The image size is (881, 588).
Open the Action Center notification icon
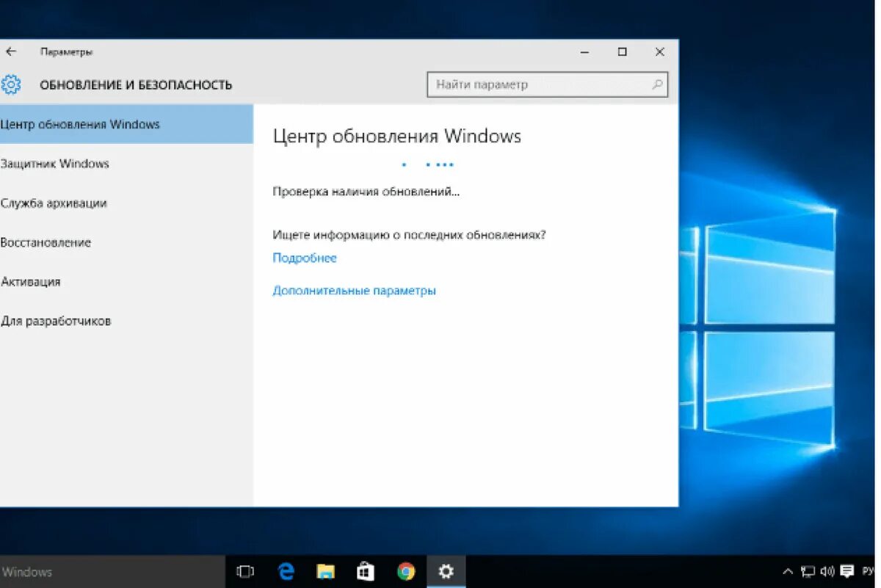click(x=847, y=571)
